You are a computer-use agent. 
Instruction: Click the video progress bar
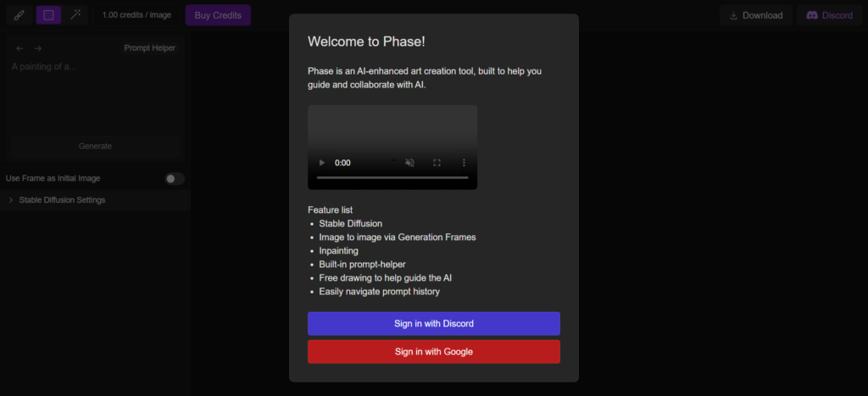click(392, 177)
